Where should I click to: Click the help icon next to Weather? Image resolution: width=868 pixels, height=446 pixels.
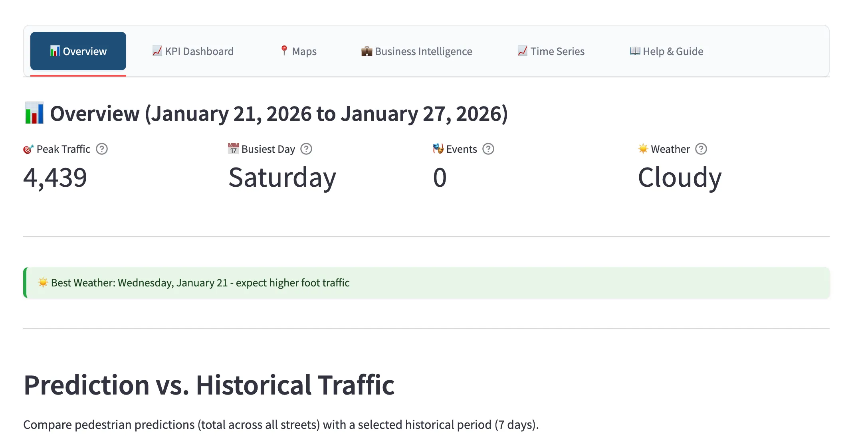[x=701, y=149]
